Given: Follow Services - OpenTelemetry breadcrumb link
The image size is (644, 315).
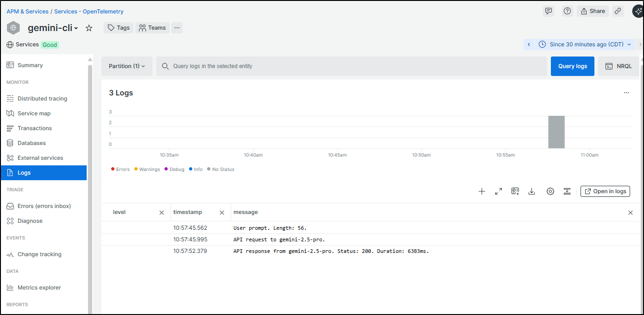Looking at the screenshot, I should [x=89, y=12].
